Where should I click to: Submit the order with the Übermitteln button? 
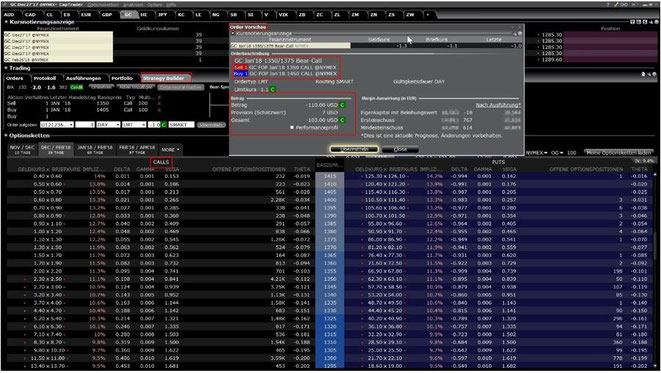354,149
